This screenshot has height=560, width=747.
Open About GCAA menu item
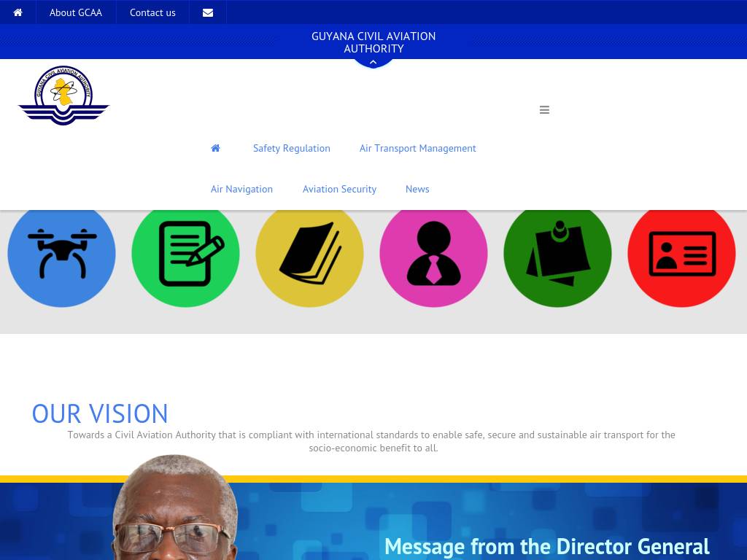76,12
